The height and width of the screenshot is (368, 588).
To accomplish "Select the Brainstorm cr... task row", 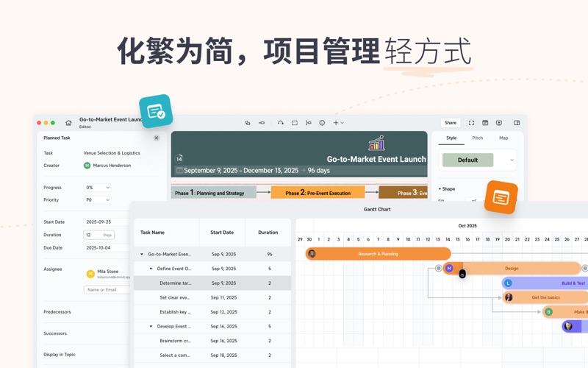I will [212, 341].
